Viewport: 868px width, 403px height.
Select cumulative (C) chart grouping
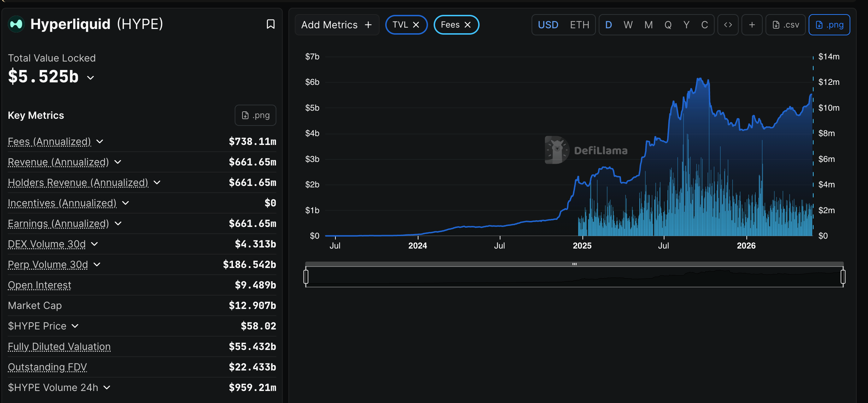pos(704,25)
